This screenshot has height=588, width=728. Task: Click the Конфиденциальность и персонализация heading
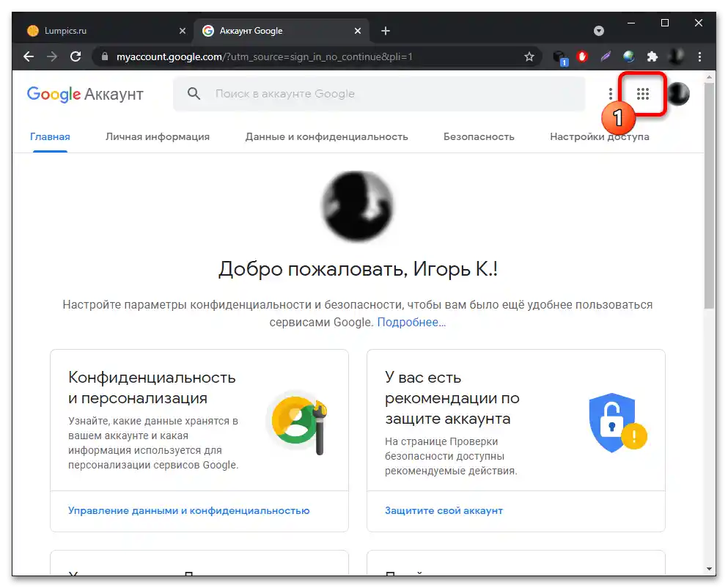click(x=152, y=387)
